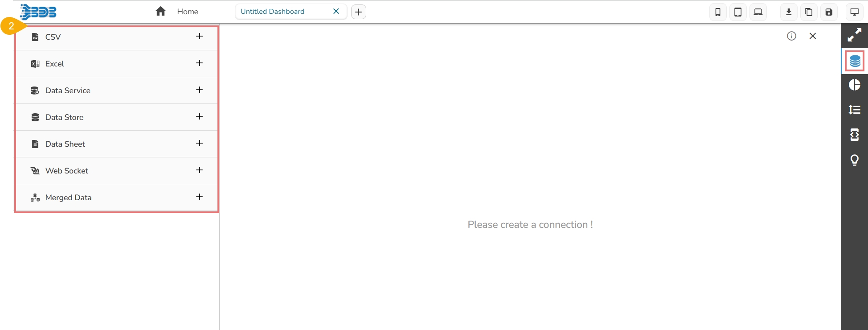The height and width of the screenshot is (330, 868).
Task: Add a Merged Data connection
Action: [199, 197]
